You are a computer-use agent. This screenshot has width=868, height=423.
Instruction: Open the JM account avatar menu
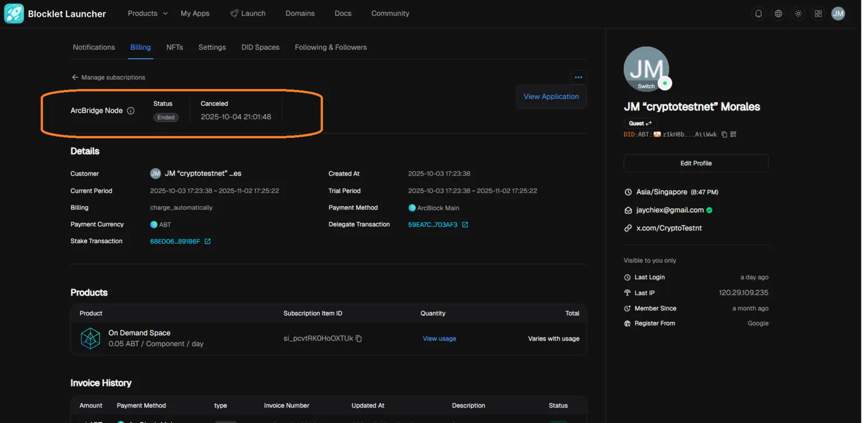(x=838, y=14)
